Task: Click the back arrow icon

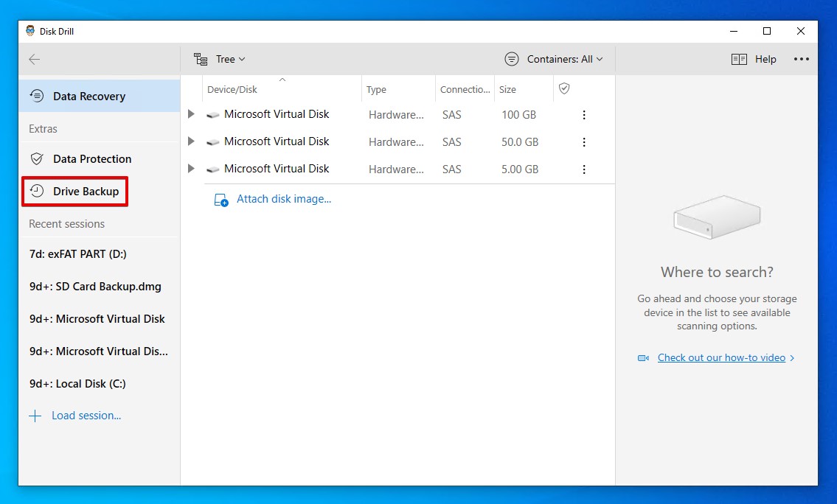Action: pos(34,59)
